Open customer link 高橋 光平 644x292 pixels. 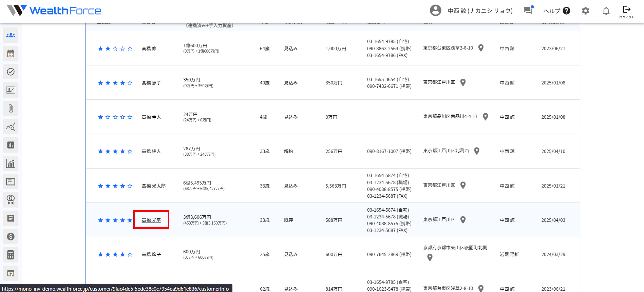pos(151,220)
